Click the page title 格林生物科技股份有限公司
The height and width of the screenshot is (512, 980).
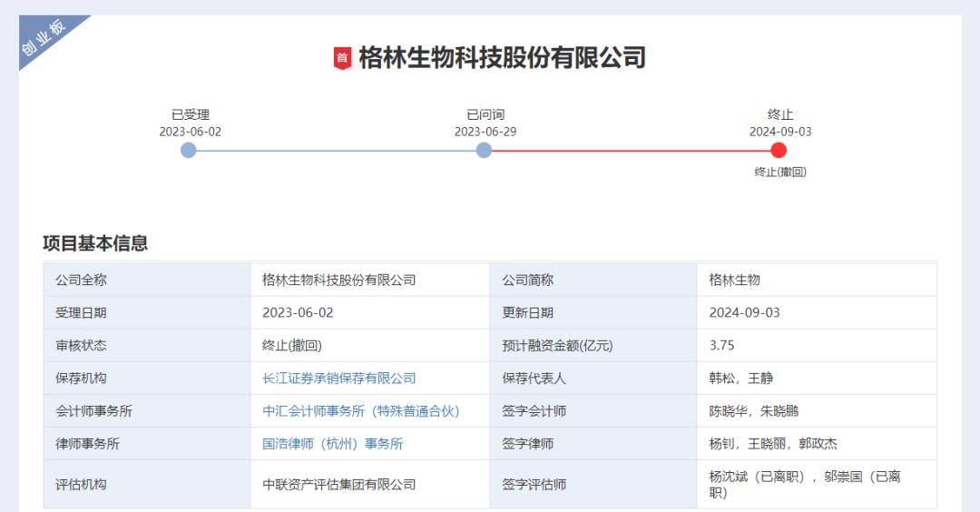click(502, 57)
